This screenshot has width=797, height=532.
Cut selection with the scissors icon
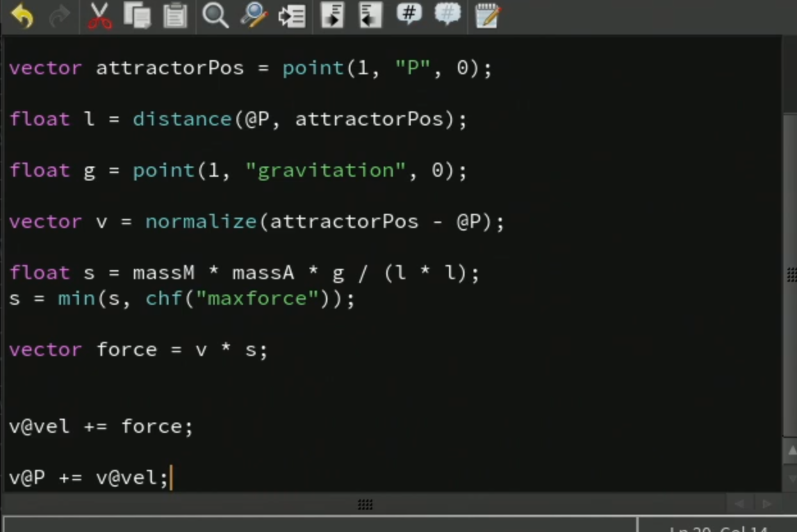click(99, 16)
